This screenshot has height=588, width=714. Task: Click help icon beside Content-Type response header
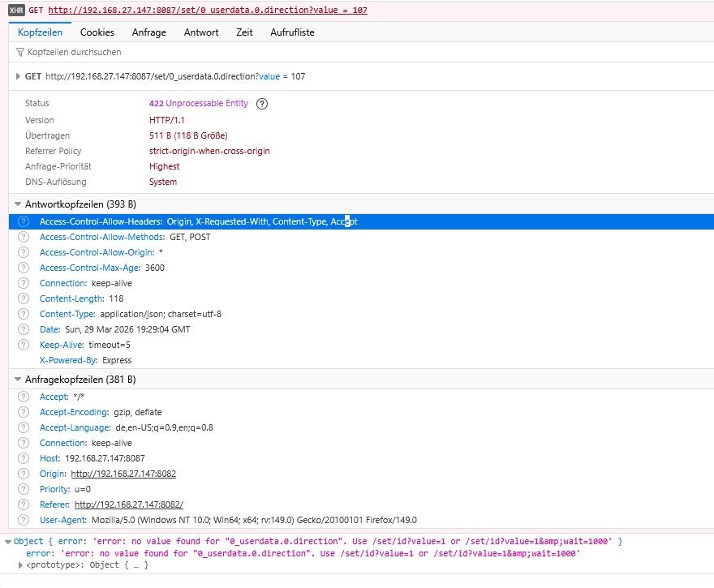coord(24,314)
